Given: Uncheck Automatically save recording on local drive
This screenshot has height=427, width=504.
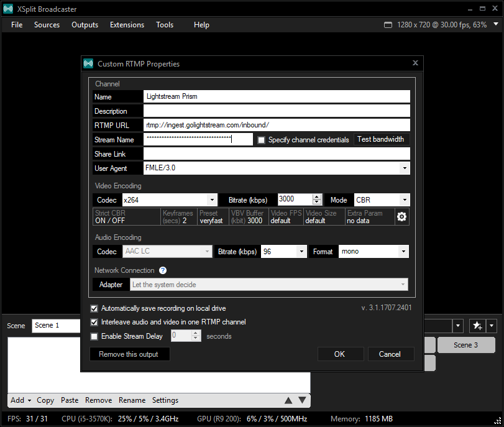Looking at the screenshot, I should (94, 309).
